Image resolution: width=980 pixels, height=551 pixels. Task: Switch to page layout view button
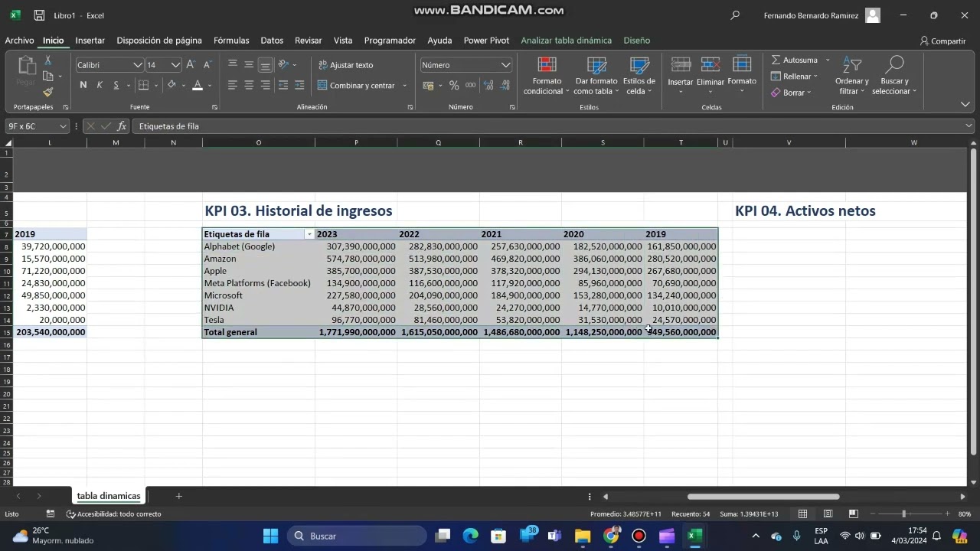click(x=828, y=514)
